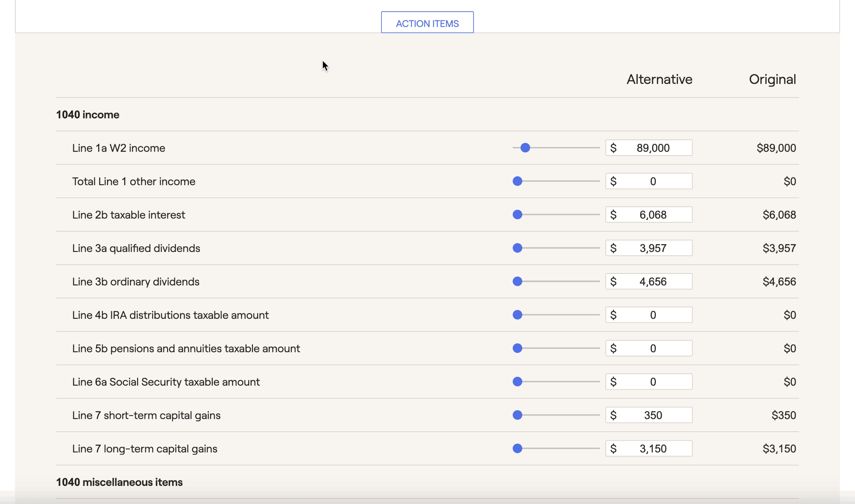The height and width of the screenshot is (504, 855).
Task: Click the 'Line 2b taxable interest' label
Action: point(128,215)
